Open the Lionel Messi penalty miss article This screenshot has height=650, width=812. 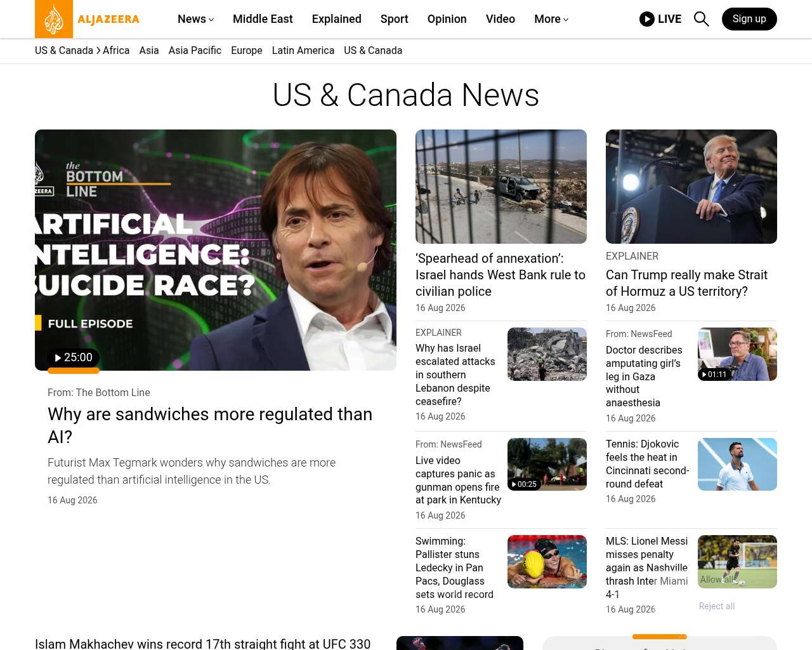(x=647, y=568)
